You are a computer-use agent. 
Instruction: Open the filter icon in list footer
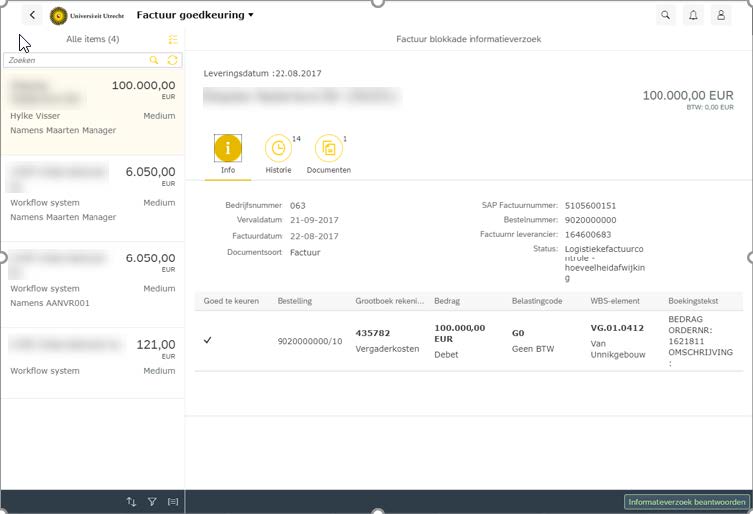pos(152,502)
